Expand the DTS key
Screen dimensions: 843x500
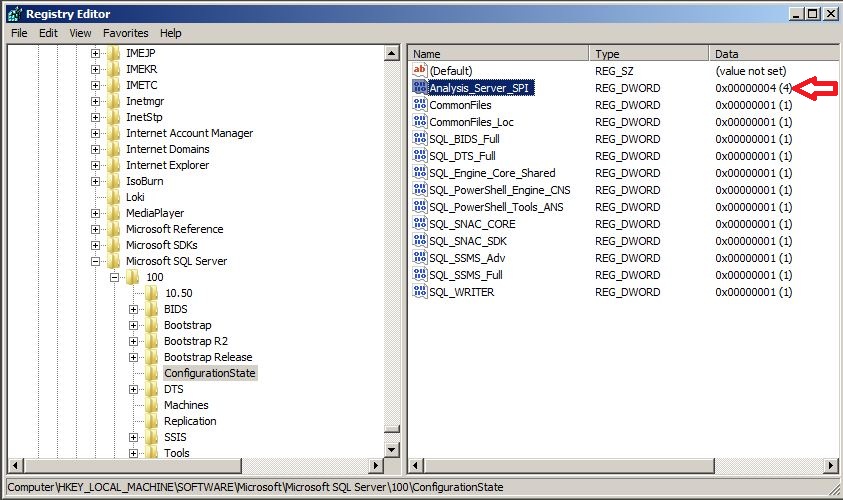(x=133, y=389)
